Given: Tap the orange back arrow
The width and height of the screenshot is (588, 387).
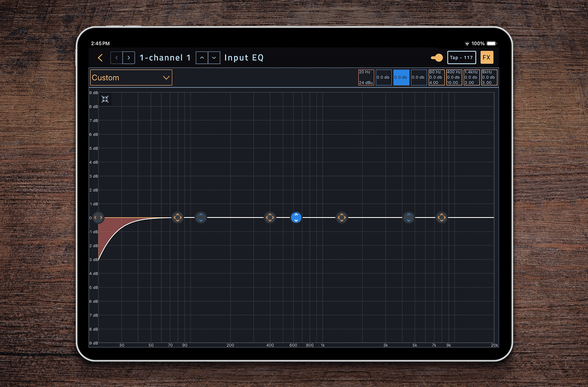Looking at the screenshot, I should tap(100, 58).
